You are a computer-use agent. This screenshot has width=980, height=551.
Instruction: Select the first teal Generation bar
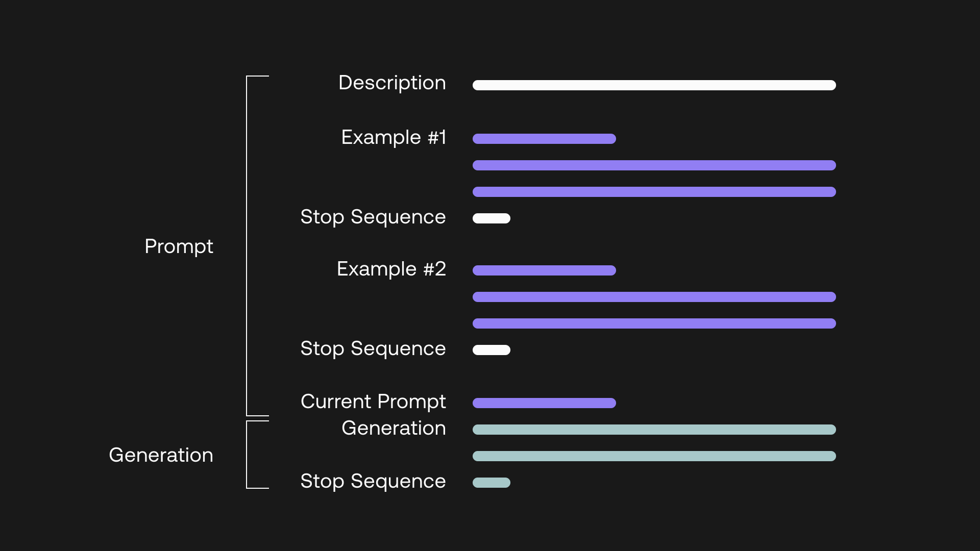[654, 430]
